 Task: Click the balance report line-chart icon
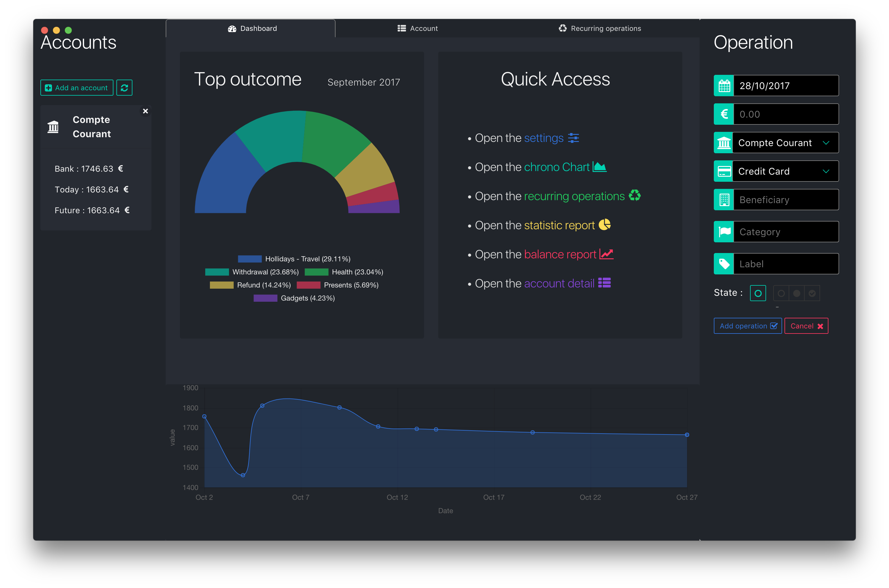click(x=606, y=254)
